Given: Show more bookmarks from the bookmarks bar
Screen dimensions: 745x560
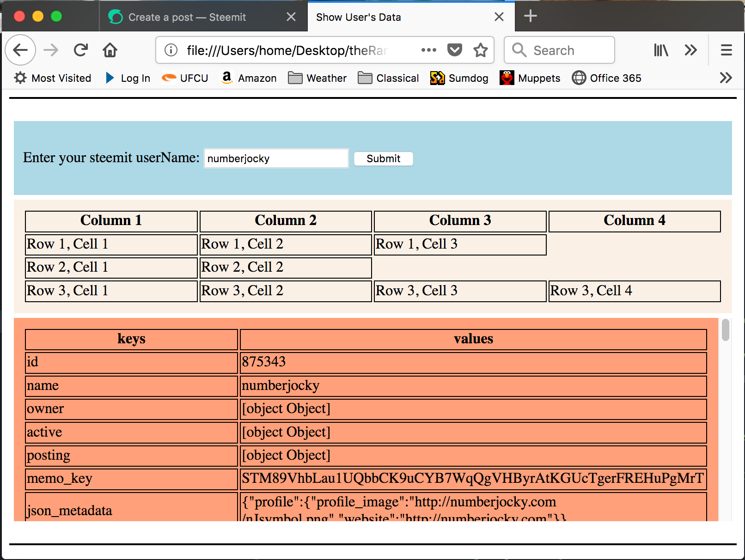Looking at the screenshot, I should (726, 78).
